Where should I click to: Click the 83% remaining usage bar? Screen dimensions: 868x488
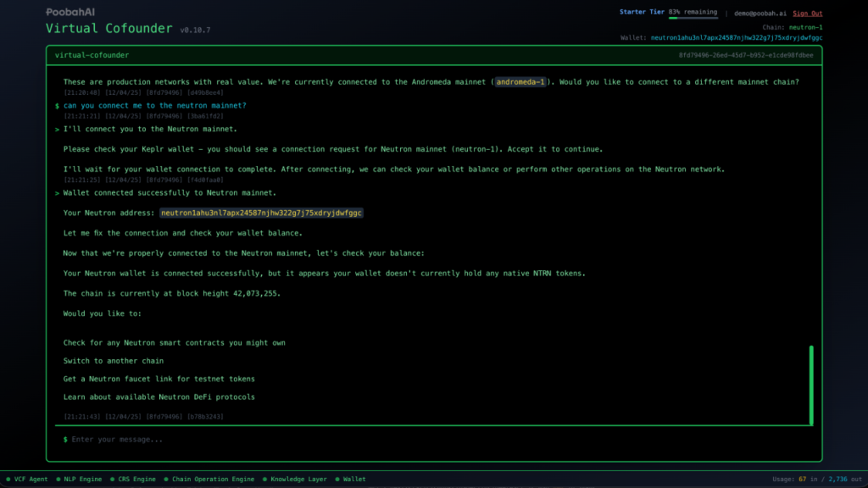[693, 17]
